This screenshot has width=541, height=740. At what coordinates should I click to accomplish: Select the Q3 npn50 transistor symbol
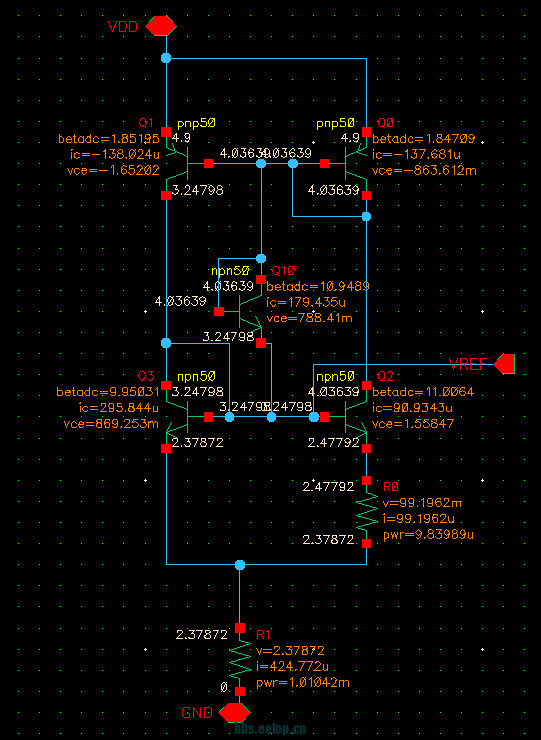coord(177,417)
